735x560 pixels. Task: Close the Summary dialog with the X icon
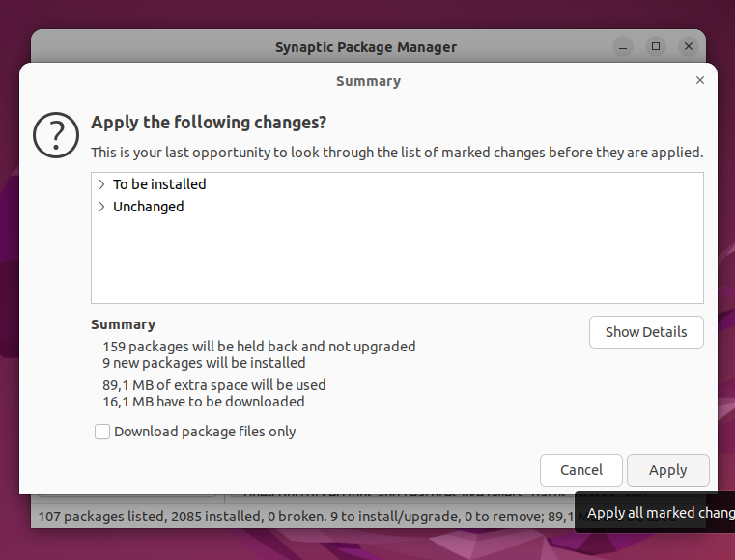click(700, 80)
